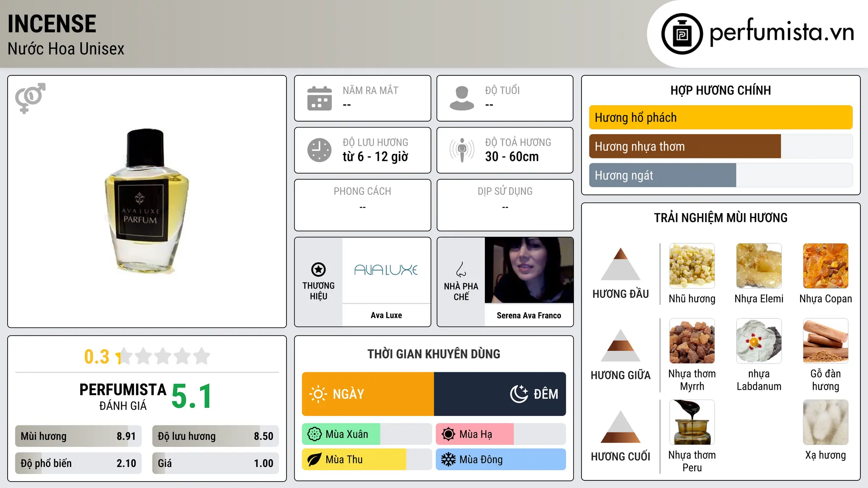Click the Mùa Đông season bar
Viewport: 868px width, 488px height.
pyautogui.click(x=501, y=460)
